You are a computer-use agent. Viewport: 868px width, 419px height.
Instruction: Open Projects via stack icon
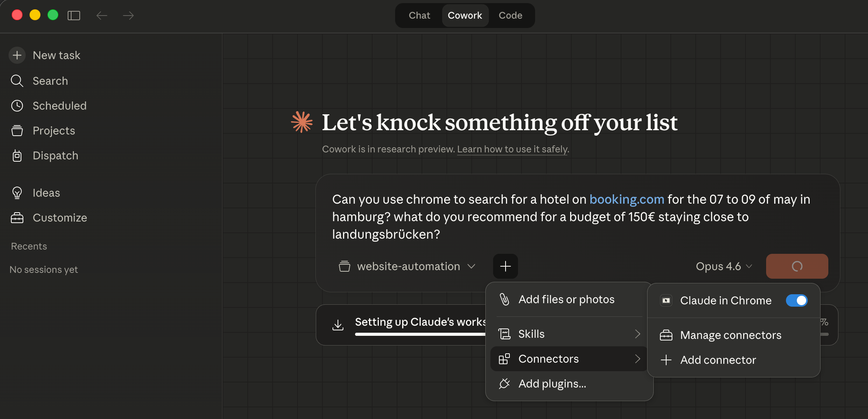17,131
